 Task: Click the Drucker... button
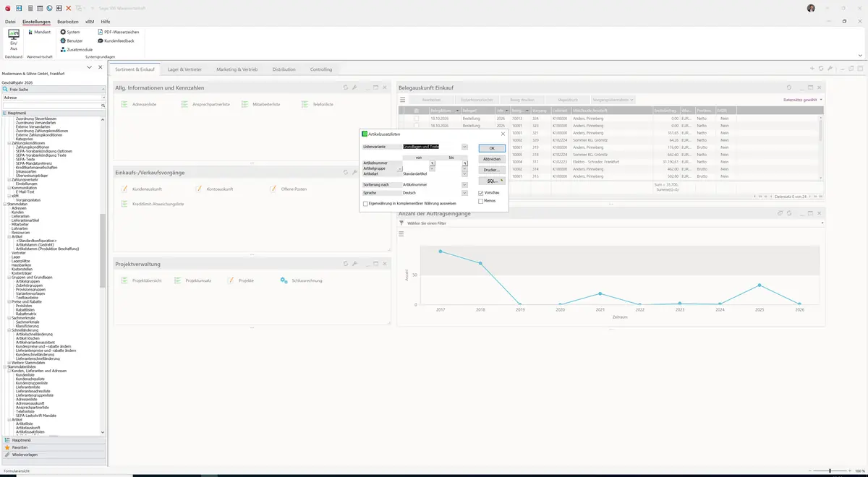coord(492,170)
